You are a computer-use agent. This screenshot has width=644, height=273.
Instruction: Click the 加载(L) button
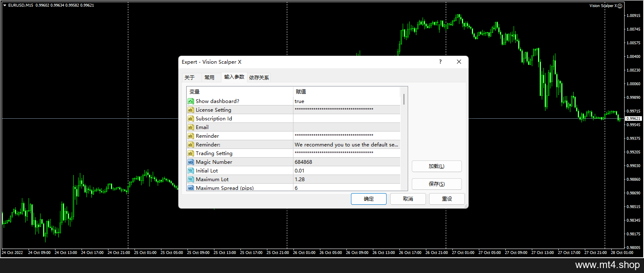[437, 166]
